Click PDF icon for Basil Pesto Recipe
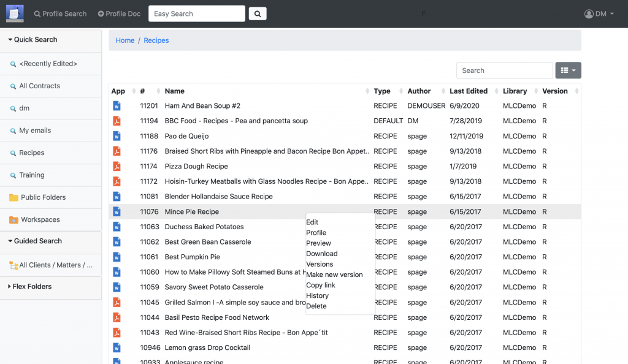 [x=117, y=317]
